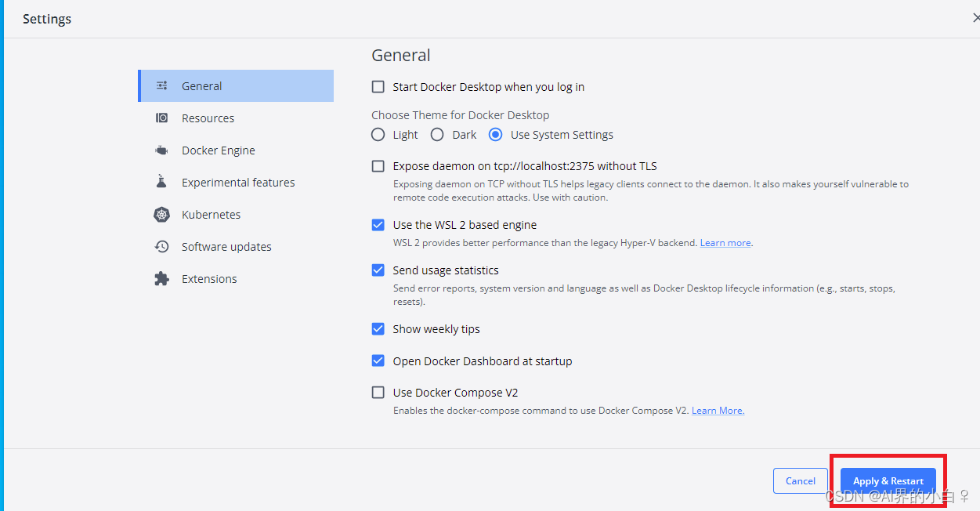
Task: Click the General sliders icon in sidebar
Action: coord(161,86)
